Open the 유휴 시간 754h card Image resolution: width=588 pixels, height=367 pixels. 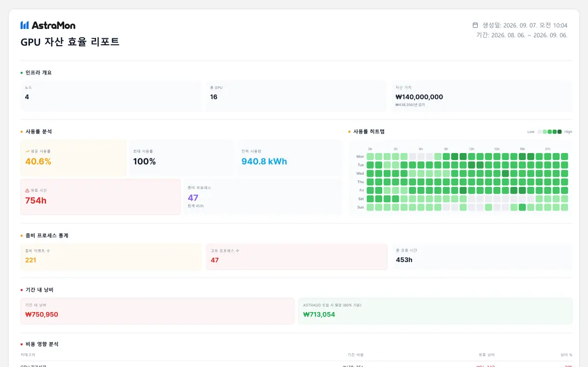pyautogui.click(x=100, y=197)
